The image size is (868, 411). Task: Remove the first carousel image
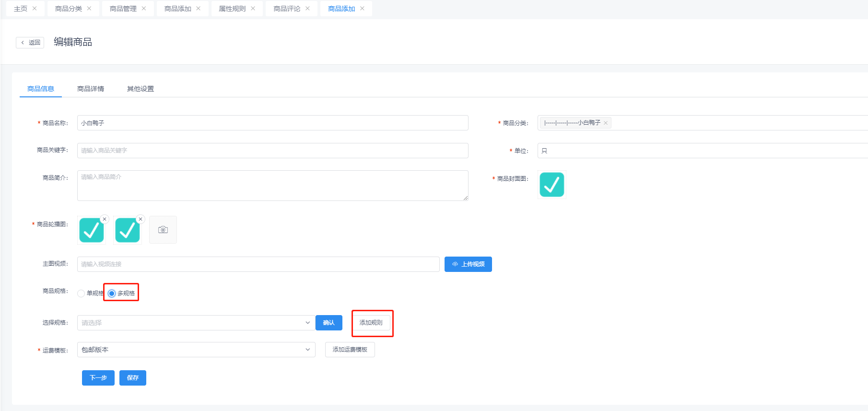(105, 219)
